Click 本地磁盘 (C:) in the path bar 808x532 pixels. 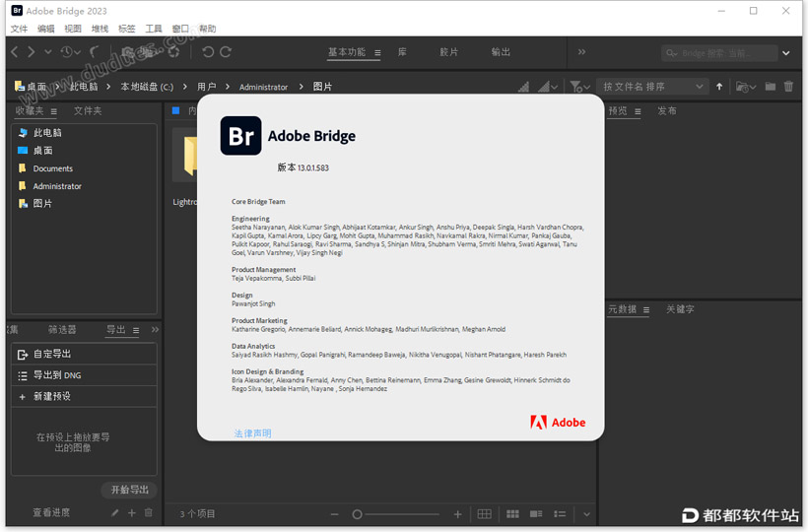point(147,87)
